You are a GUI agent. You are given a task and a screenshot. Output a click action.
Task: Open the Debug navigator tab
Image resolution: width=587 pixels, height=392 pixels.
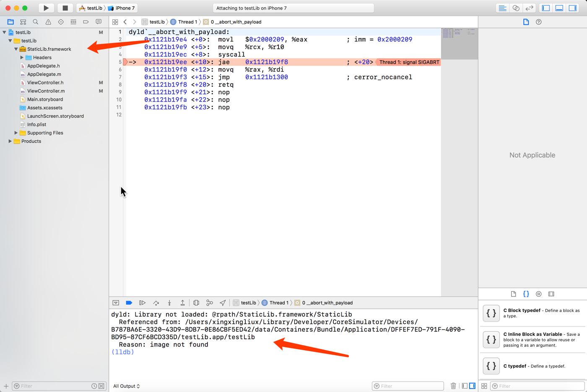click(73, 22)
